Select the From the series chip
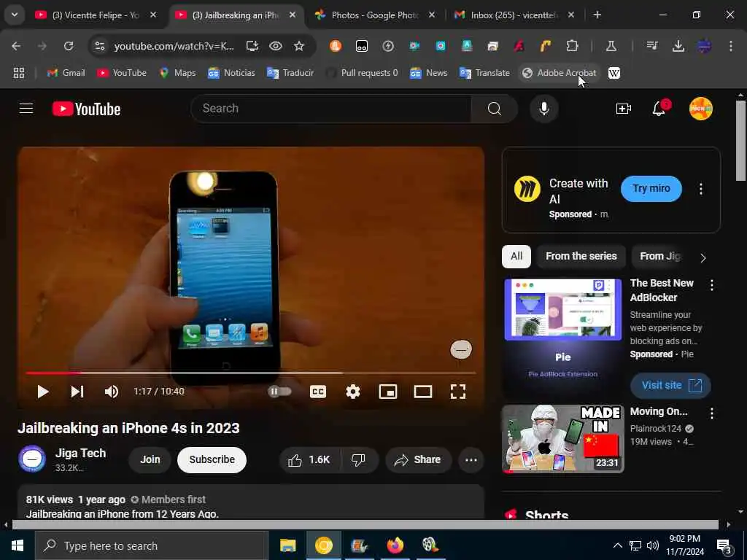 pyautogui.click(x=581, y=256)
